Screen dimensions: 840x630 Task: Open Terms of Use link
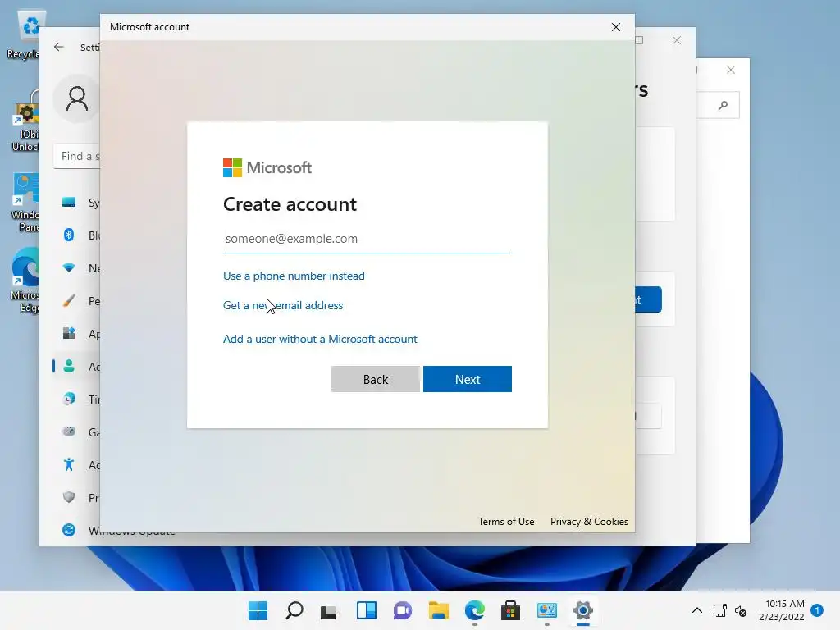[506, 521]
